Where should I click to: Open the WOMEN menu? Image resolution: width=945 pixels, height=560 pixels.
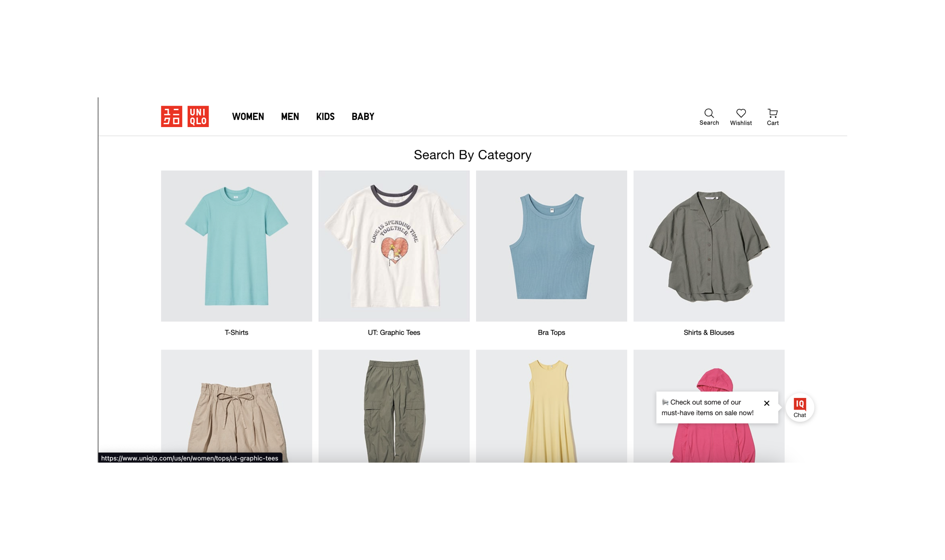[248, 116]
